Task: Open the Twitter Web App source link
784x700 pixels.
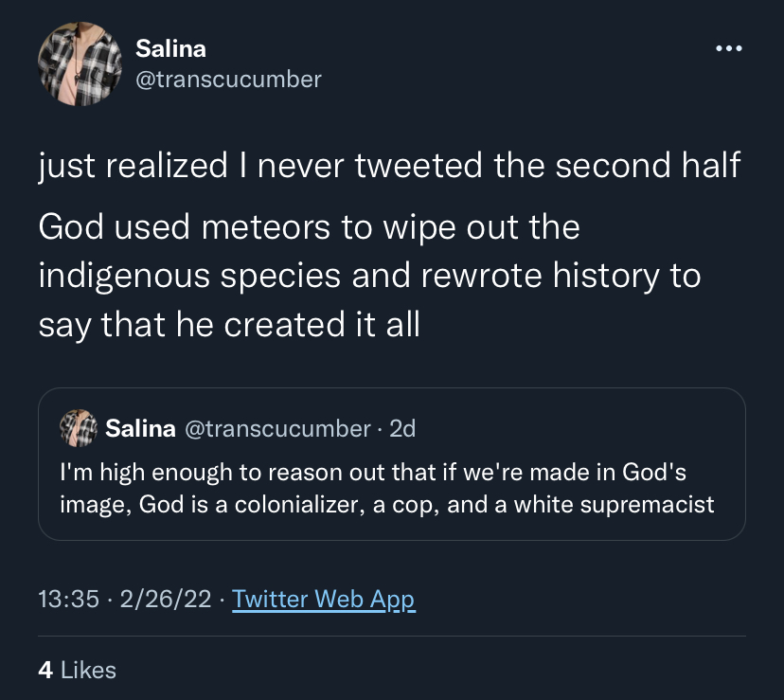Action: (324, 600)
